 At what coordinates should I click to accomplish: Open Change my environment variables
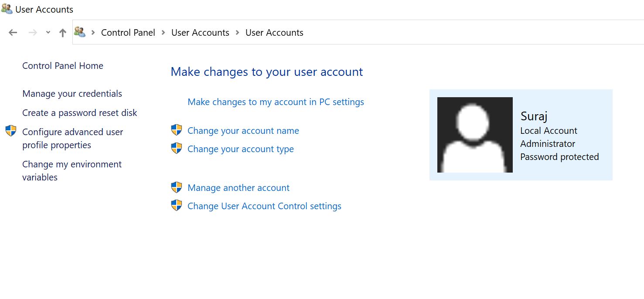pyautogui.click(x=72, y=171)
